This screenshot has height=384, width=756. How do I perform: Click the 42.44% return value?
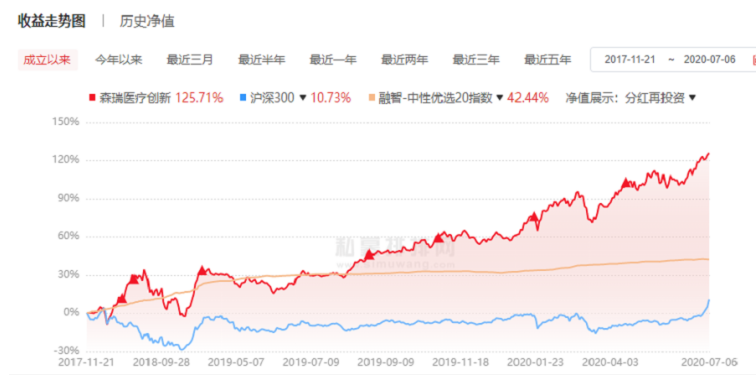528,98
